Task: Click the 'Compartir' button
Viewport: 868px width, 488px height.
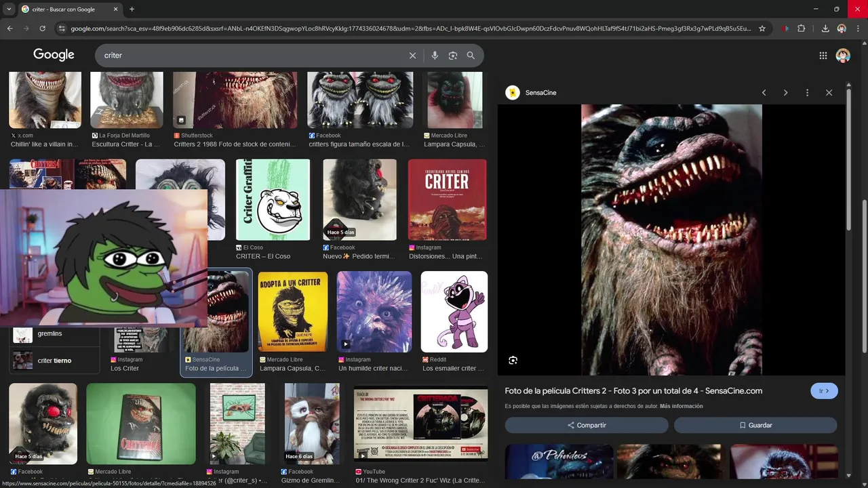Action: point(587,425)
